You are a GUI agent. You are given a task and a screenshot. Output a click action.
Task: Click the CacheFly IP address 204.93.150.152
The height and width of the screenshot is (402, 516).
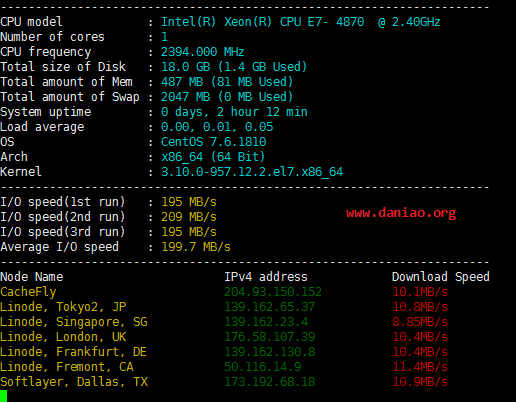(x=273, y=292)
